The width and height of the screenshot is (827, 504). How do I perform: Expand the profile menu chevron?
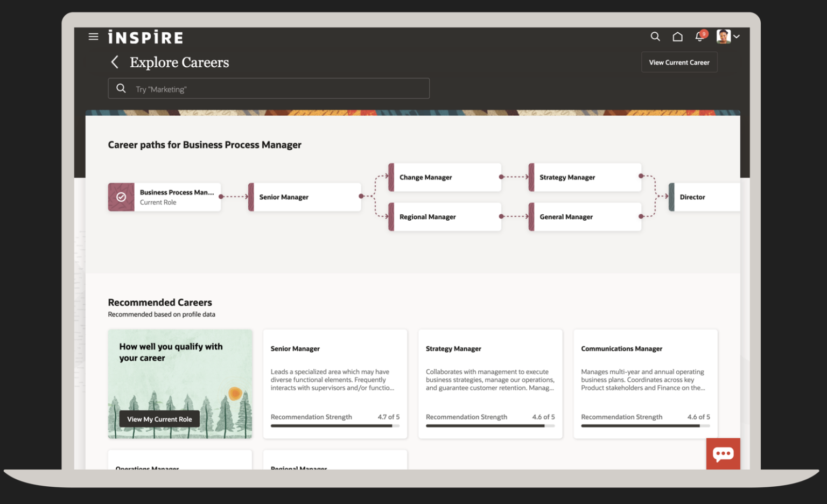tap(737, 37)
